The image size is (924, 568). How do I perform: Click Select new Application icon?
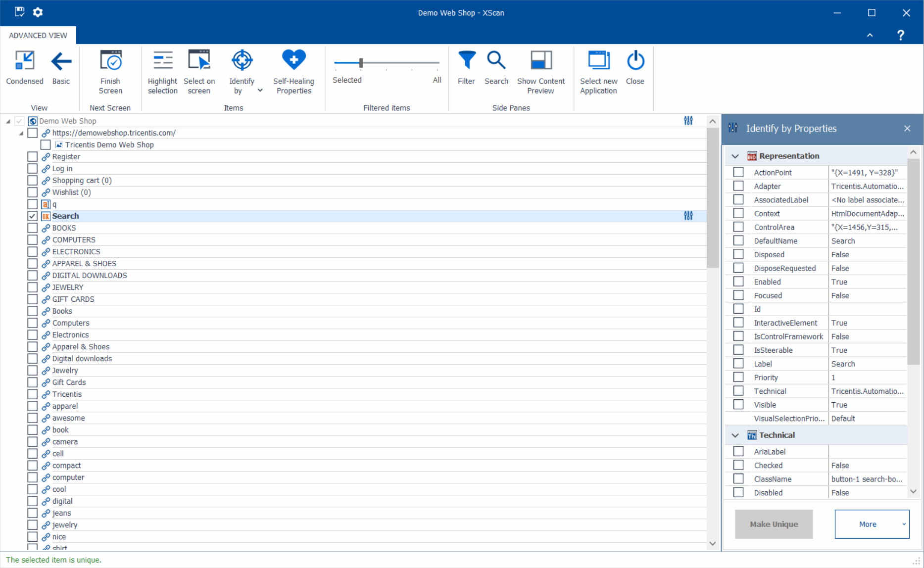598,61
